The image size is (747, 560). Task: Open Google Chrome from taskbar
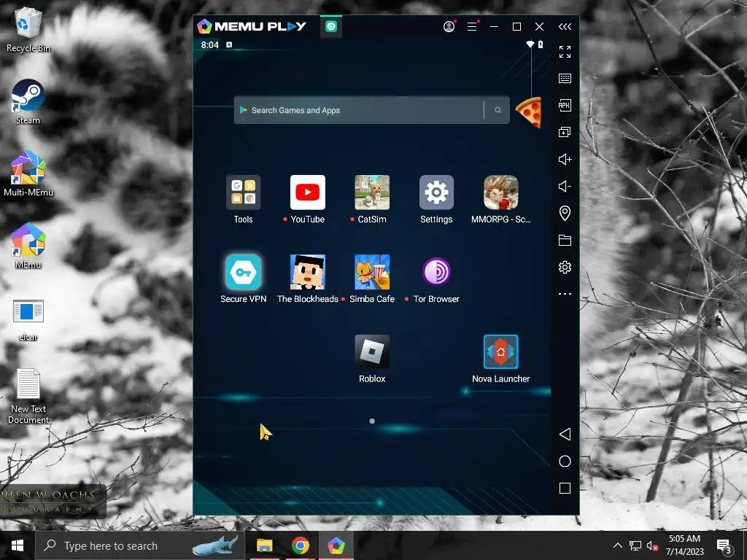(x=300, y=545)
